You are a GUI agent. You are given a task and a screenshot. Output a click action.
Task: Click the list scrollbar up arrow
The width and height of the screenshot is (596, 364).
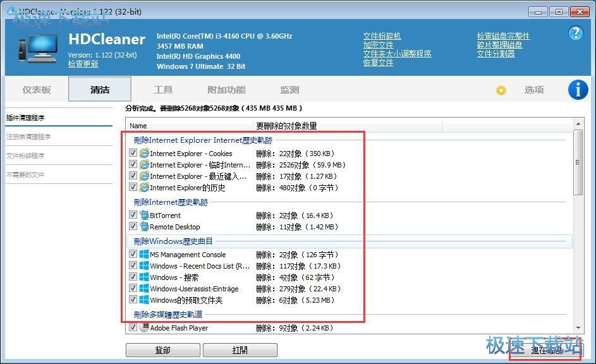pos(578,124)
